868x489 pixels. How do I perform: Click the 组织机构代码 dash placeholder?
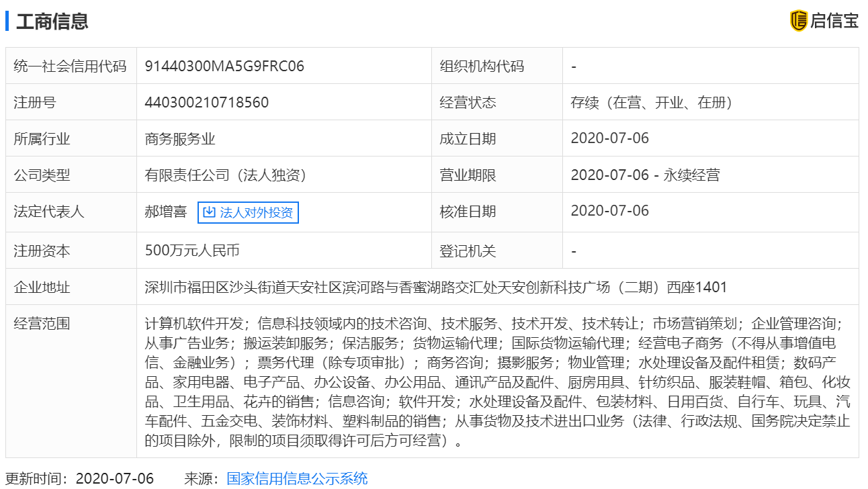574,66
